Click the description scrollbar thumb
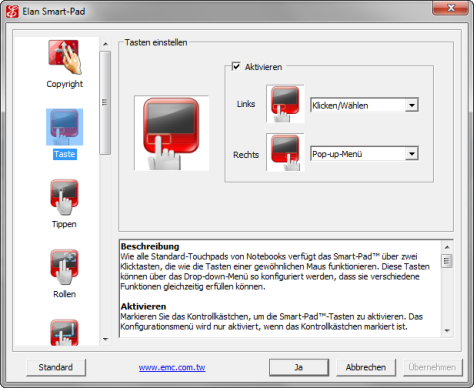This screenshot has height=388, width=474. 447,261
